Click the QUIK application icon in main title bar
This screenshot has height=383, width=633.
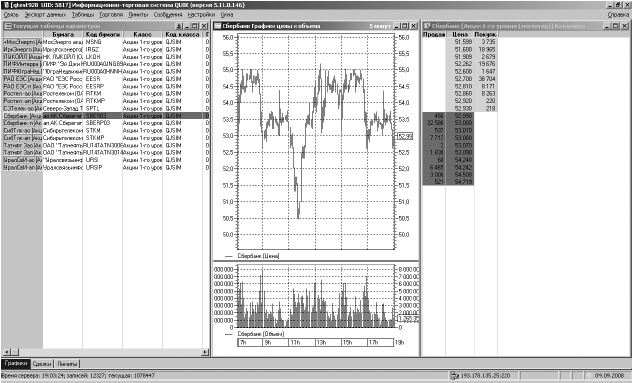6,5
